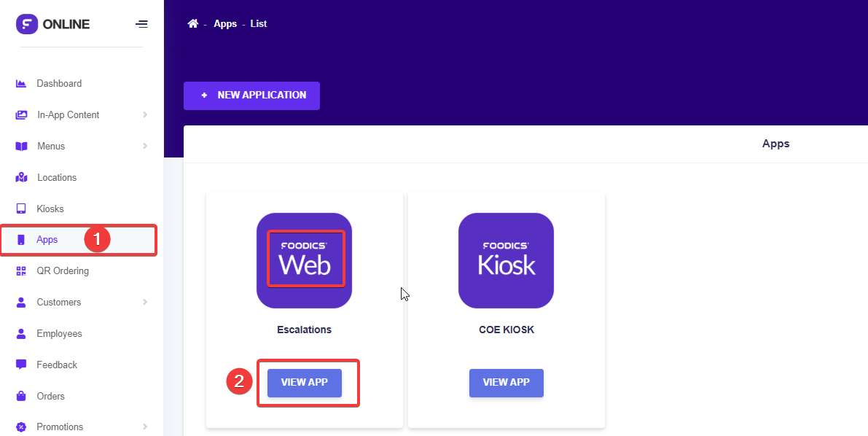Click the Orders shopping bag icon
Image resolution: width=868 pixels, height=436 pixels.
(21, 396)
